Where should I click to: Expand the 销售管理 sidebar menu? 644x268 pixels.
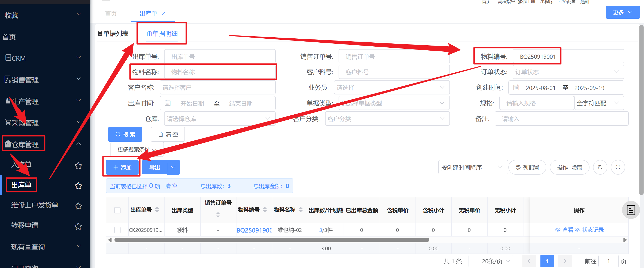pyautogui.click(x=78, y=79)
